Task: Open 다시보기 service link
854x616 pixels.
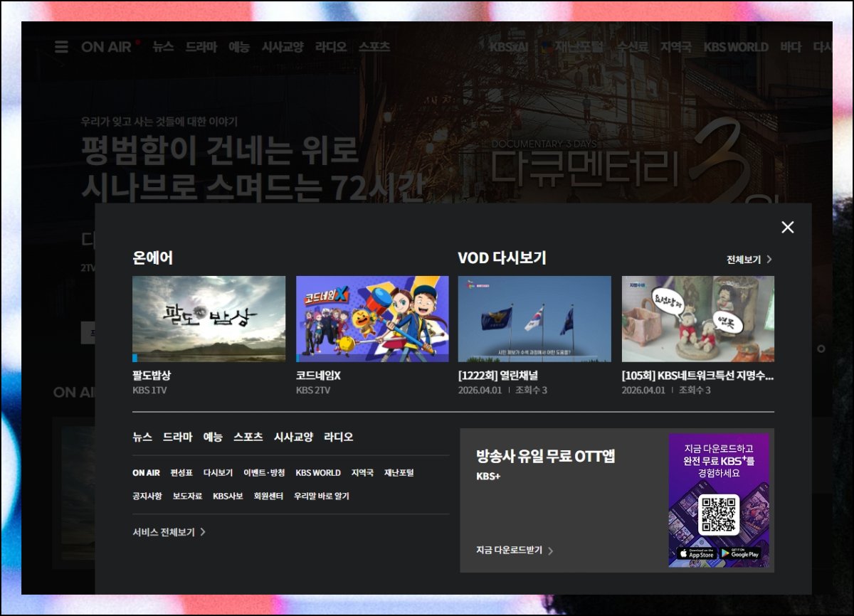Action: click(x=218, y=473)
